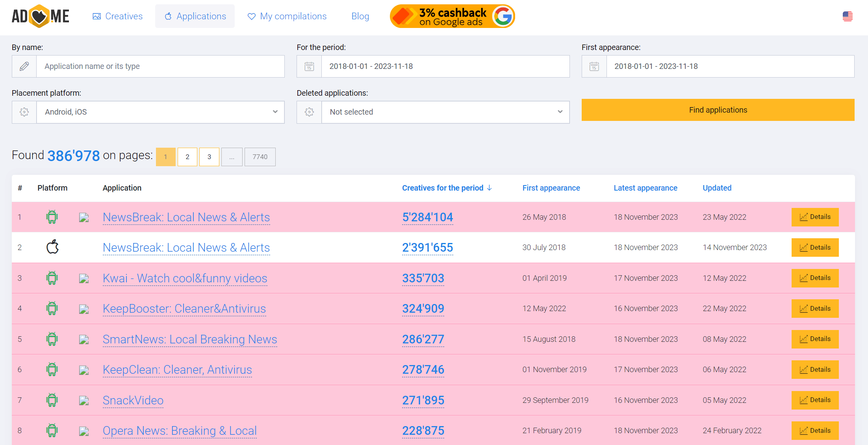Open the Creatives tab
This screenshot has width=868, height=445.
[117, 16]
